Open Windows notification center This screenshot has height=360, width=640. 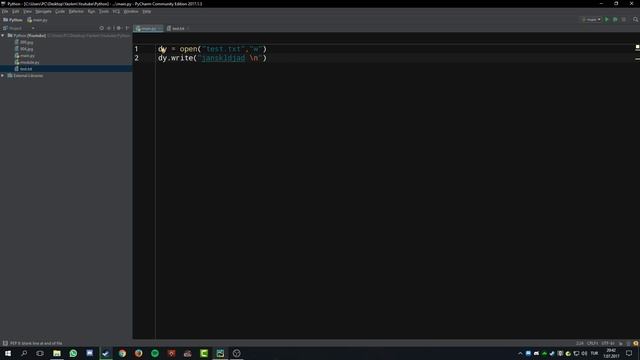pyautogui.click(x=629, y=353)
